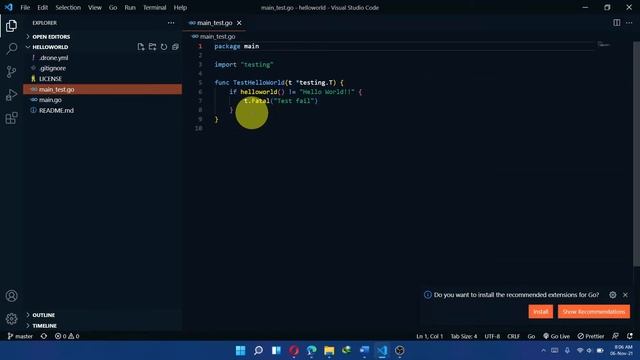Open the Extensions view

coord(11,118)
